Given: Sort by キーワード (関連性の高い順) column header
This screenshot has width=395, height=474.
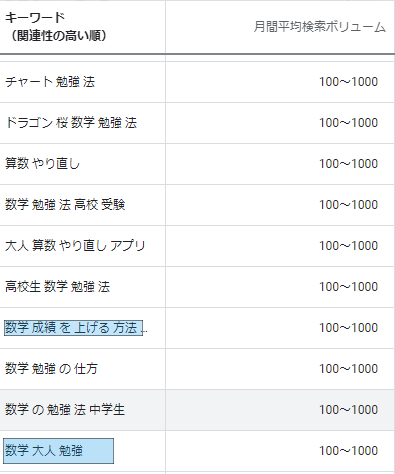Looking at the screenshot, I should (x=56, y=27).
